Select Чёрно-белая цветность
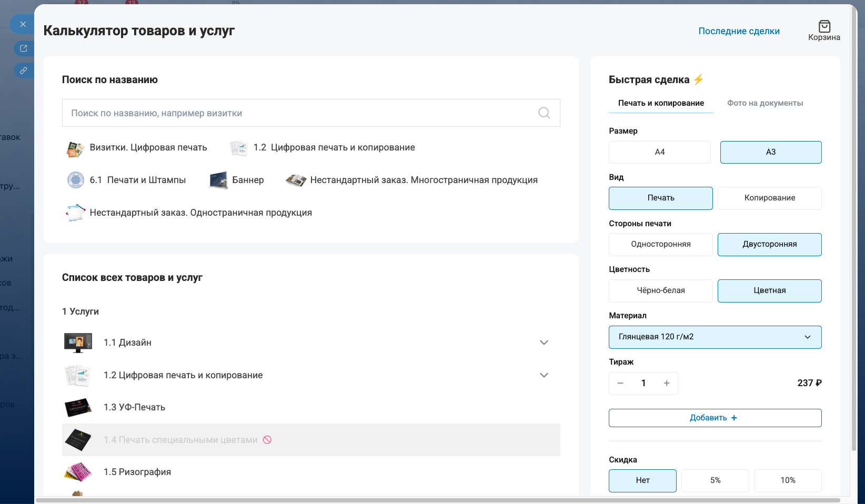Screen dimensions: 865x504 point(660,290)
